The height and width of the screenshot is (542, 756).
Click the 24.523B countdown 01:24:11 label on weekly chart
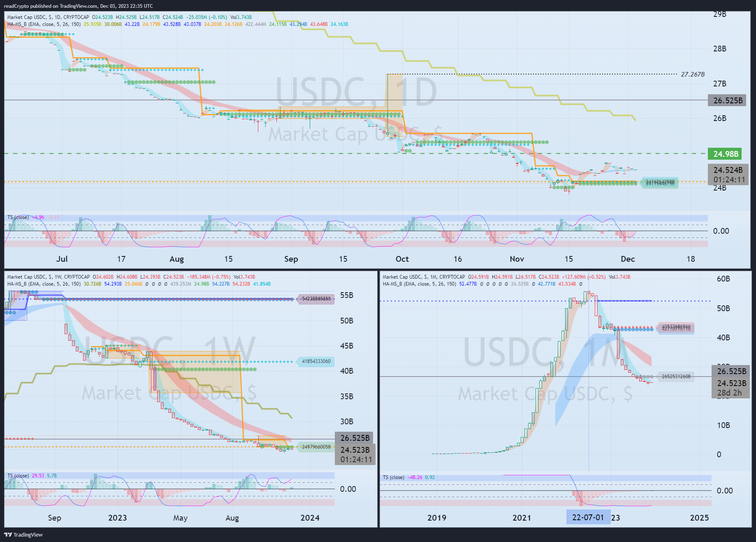tap(355, 454)
